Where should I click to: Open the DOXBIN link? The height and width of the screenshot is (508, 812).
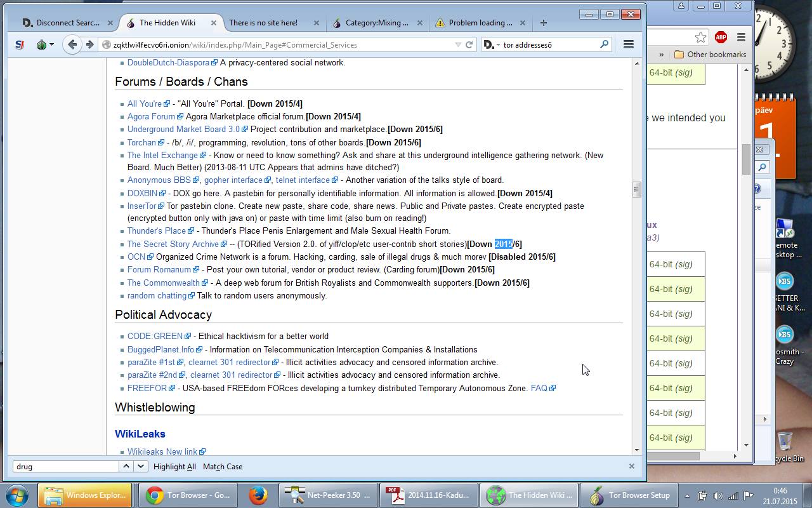(142, 194)
